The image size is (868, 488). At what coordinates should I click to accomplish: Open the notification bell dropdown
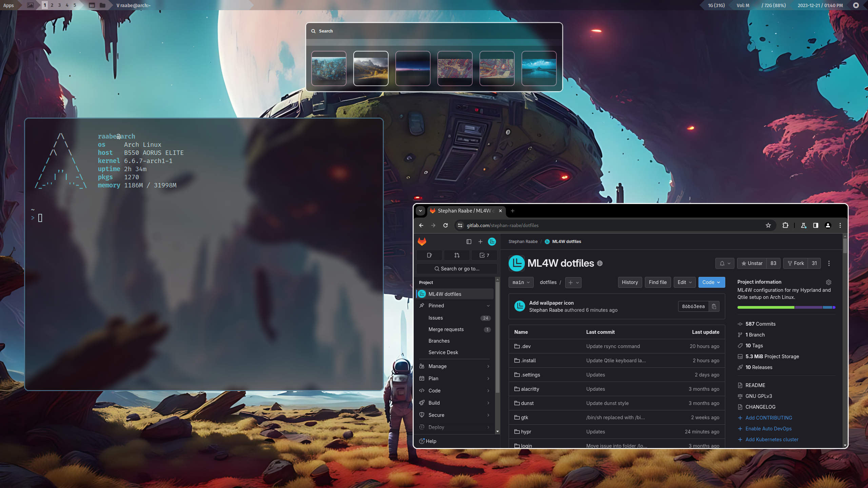(x=725, y=263)
